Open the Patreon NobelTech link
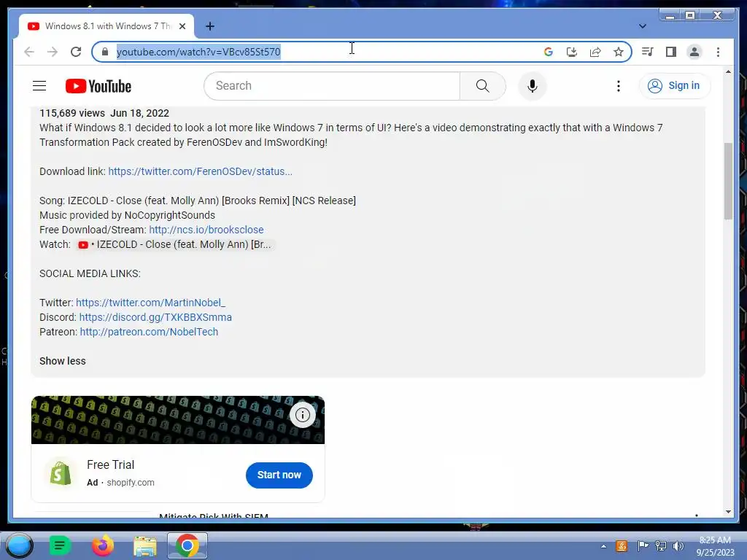Screen dimensions: 747x560 pos(149,332)
